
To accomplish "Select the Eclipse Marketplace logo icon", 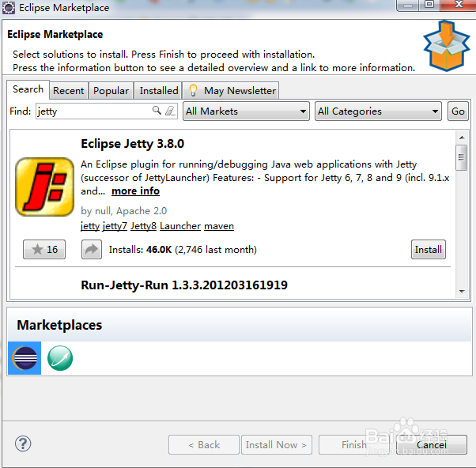I will click(x=25, y=358).
